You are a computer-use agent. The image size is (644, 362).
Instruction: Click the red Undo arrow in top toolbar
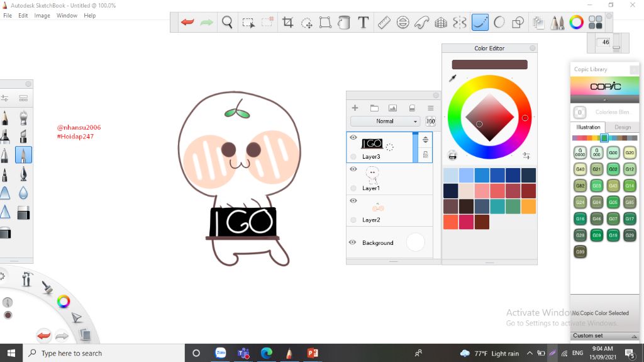coord(187,22)
